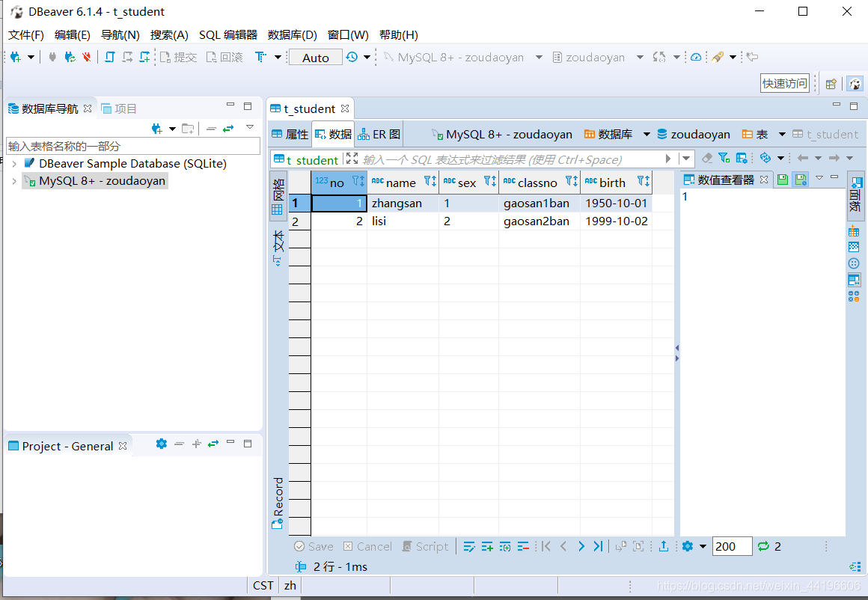Click the red disconnect icon in main toolbar
This screenshot has width=868, height=600.
click(86, 57)
